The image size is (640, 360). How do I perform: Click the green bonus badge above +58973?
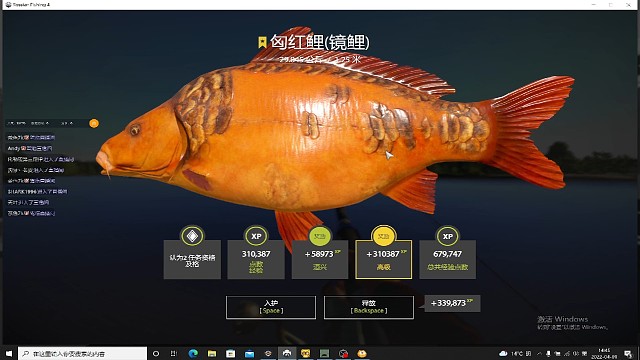point(320,236)
